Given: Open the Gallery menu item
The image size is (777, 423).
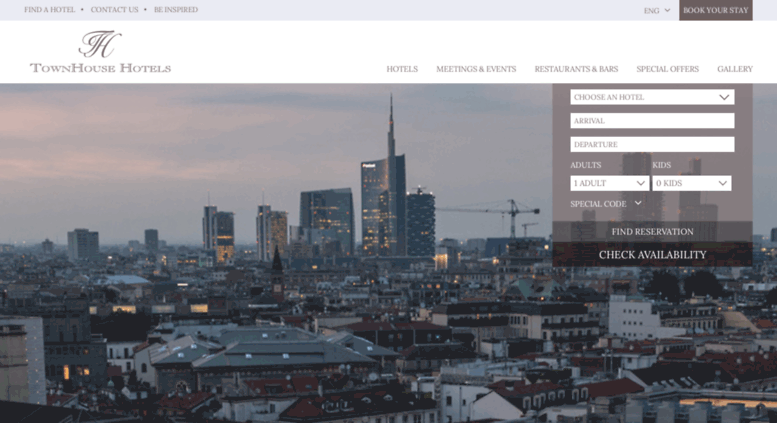Looking at the screenshot, I should tap(735, 69).
